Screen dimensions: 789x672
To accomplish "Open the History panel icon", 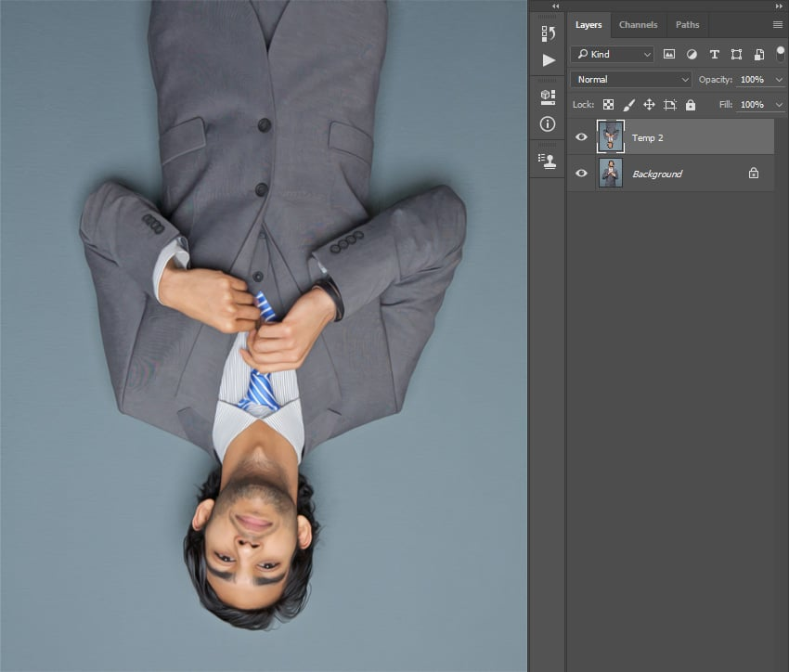I will tap(548, 33).
